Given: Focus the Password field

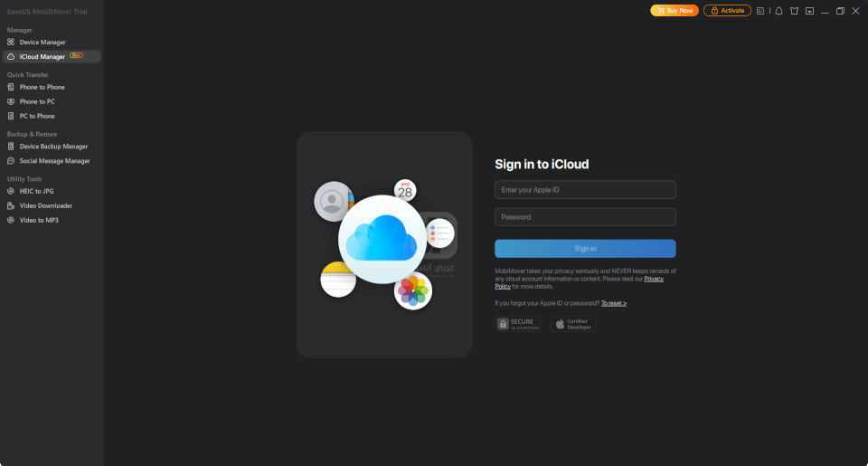Looking at the screenshot, I should pos(585,217).
